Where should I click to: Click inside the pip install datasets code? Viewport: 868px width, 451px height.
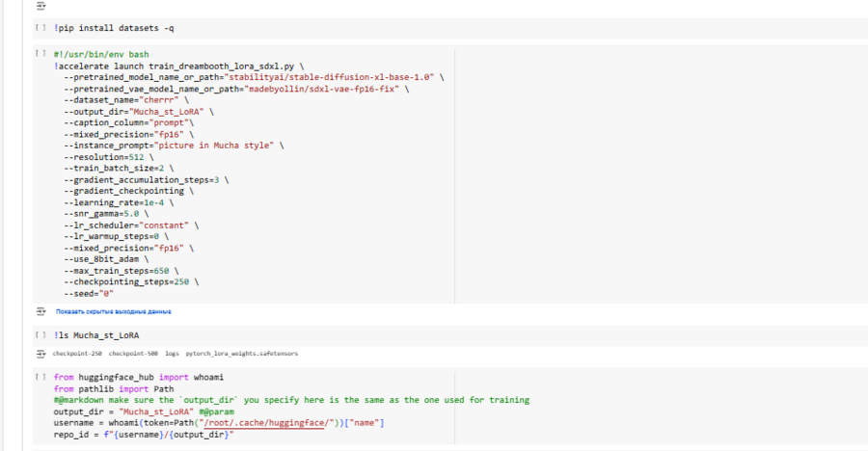pos(114,29)
